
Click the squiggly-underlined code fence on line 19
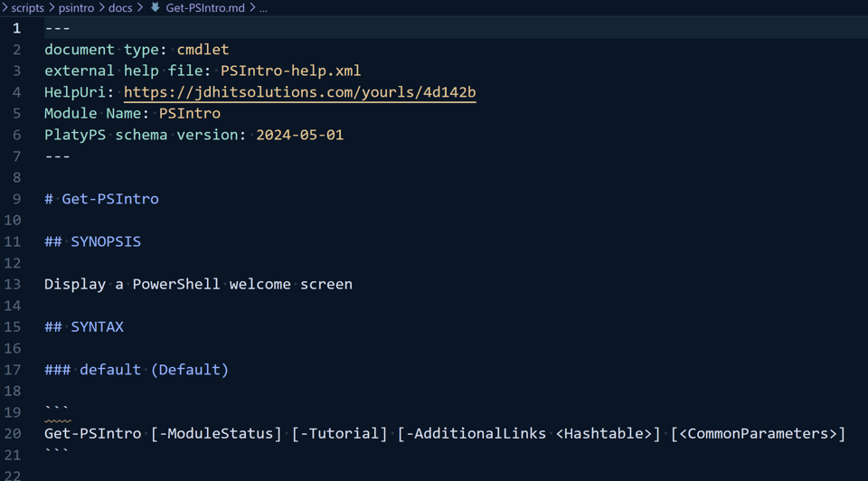57,412
